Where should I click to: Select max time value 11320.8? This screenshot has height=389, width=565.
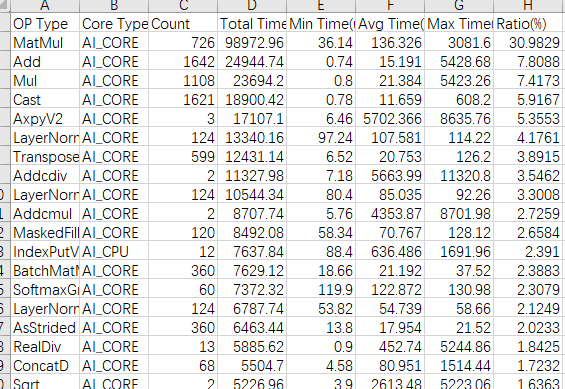click(x=459, y=176)
